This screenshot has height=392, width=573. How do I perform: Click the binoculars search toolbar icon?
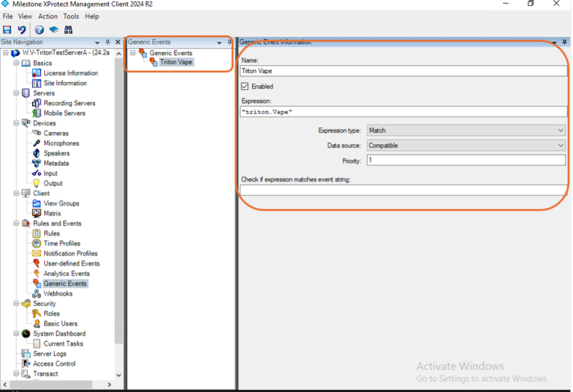(69, 29)
